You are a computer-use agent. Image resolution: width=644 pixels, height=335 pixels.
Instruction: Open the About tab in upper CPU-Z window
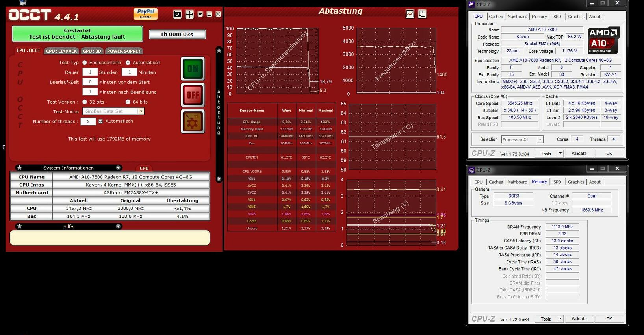595,17
